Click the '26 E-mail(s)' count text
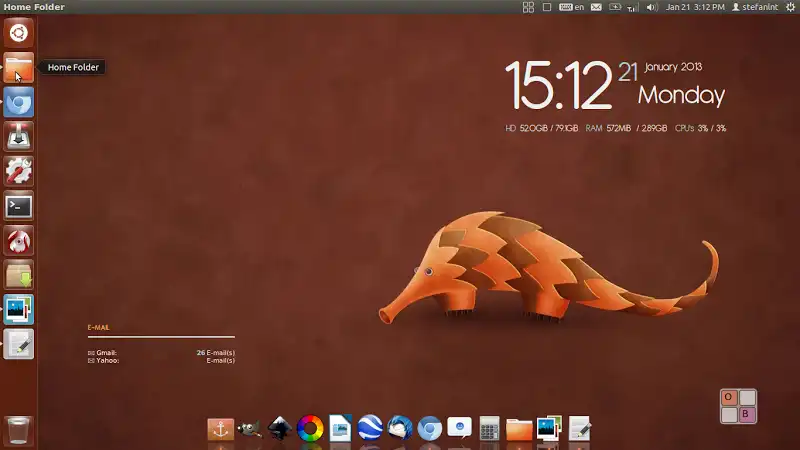 [x=216, y=353]
